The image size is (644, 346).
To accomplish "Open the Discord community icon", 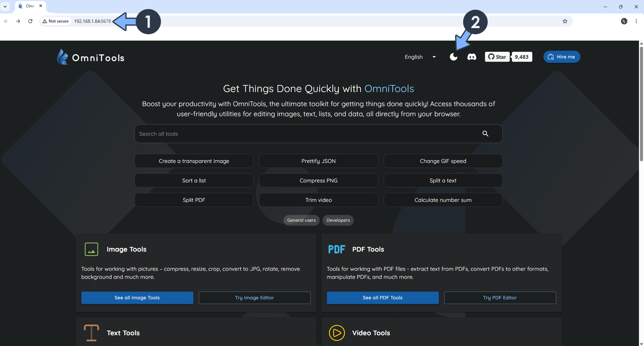I will (472, 57).
